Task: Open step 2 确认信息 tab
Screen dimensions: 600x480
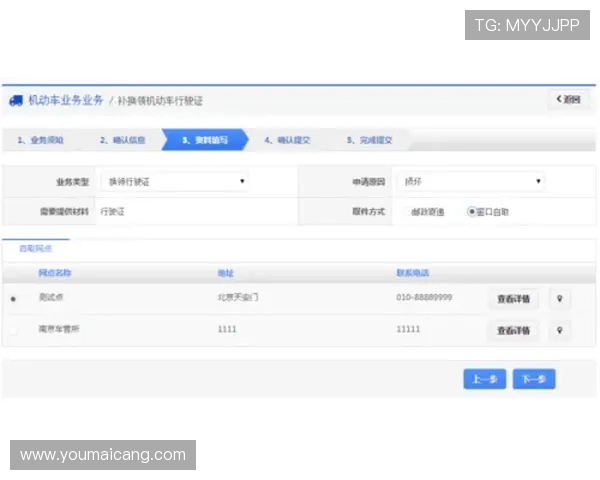Action: (122, 140)
